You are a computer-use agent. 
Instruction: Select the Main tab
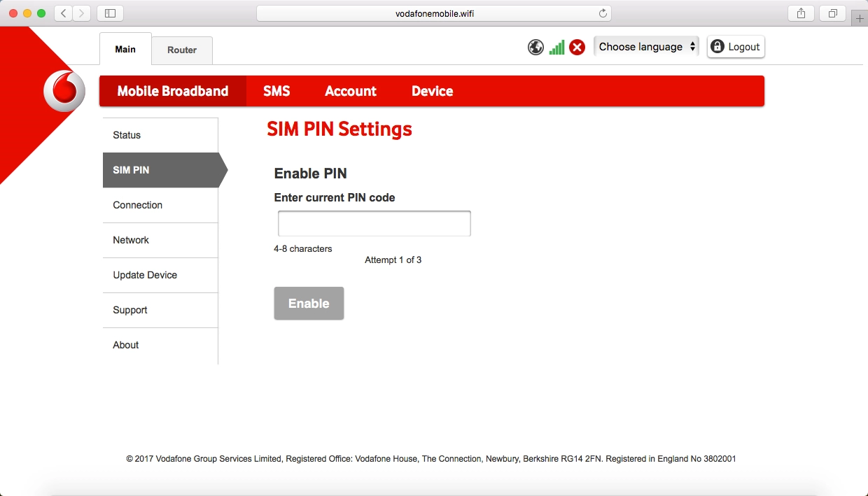pos(125,50)
